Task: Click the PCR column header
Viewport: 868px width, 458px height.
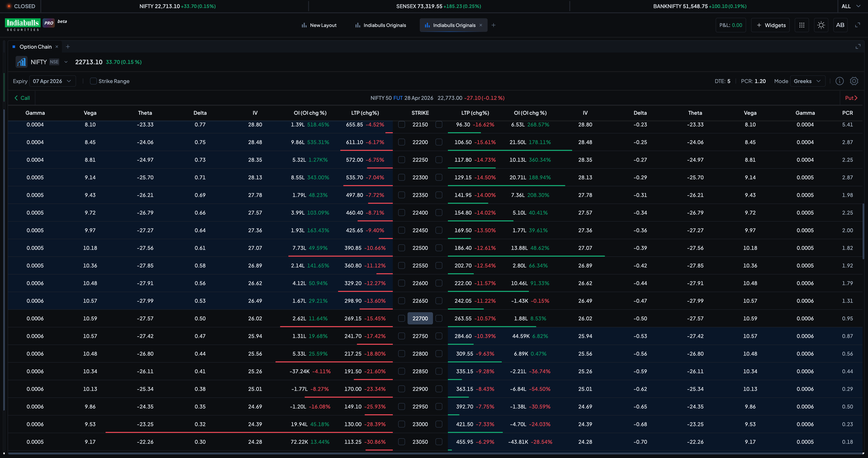Action: (847, 113)
